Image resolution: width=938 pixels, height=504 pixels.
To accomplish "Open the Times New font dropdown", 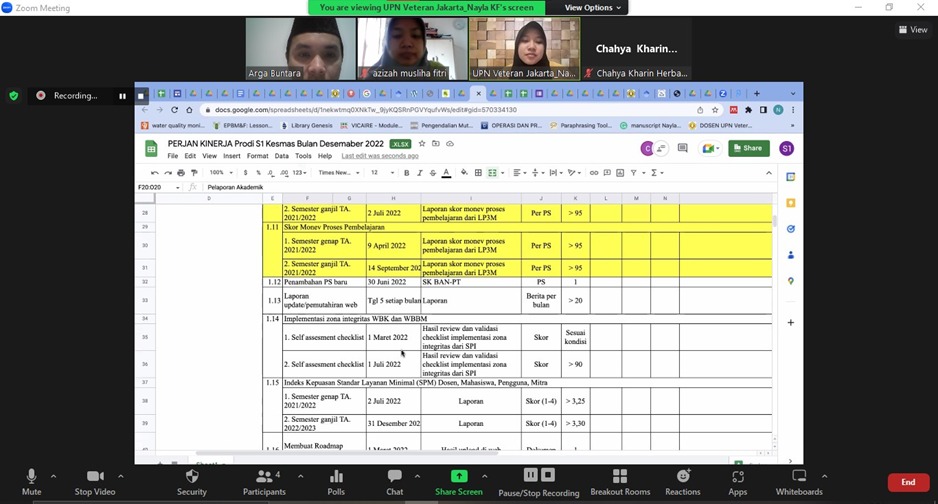I will [x=338, y=173].
